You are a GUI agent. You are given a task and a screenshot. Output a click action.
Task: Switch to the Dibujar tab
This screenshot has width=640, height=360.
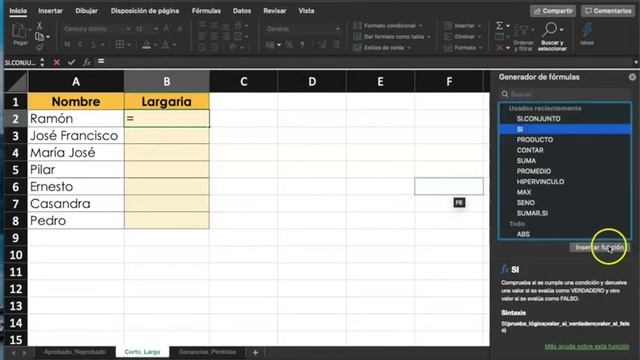tap(87, 11)
